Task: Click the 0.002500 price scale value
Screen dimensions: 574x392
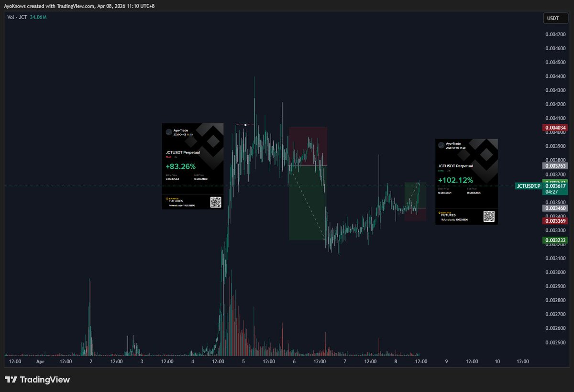Action: coord(555,342)
